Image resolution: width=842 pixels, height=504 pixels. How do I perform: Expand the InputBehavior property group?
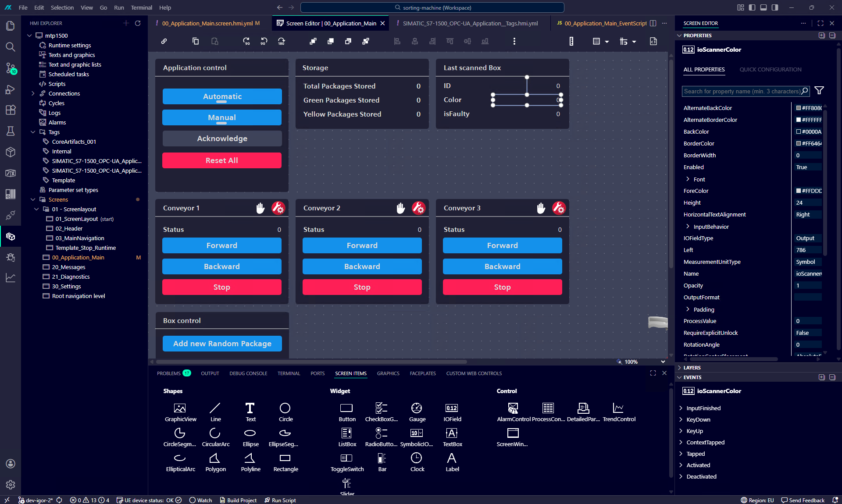pos(688,227)
